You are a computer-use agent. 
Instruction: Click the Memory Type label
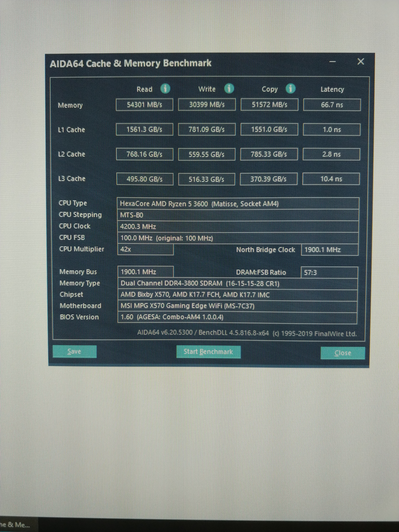point(79,283)
